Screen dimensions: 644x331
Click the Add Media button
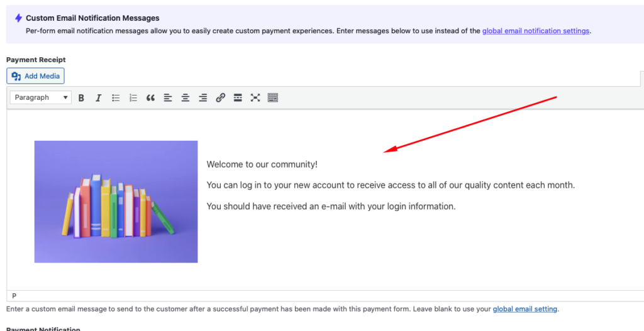click(36, 76)
